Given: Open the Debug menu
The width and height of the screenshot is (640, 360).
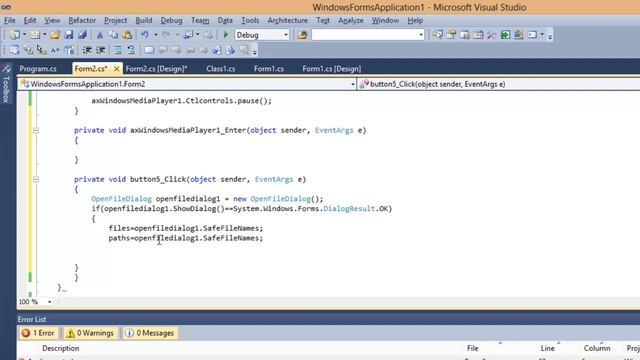Looking at the screenshot, I should [171, 20].
